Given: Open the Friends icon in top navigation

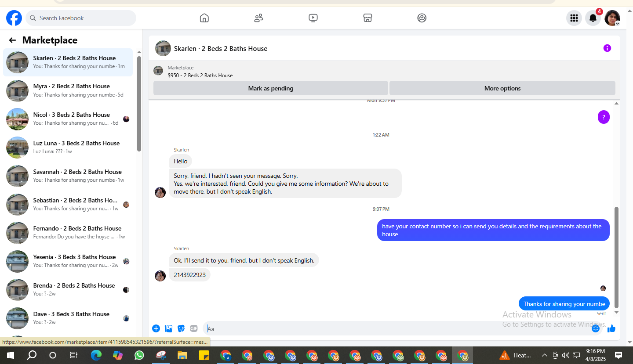Looking at the screenshot, I should (258, 18).
